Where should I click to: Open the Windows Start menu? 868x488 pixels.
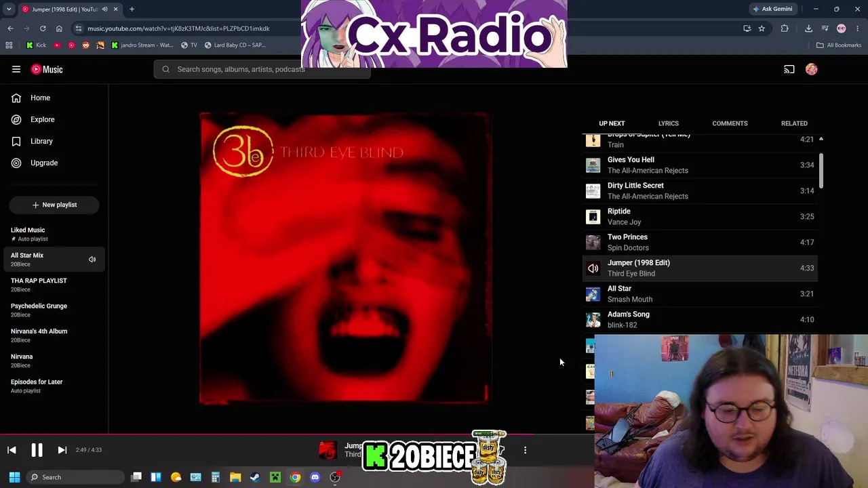coord(14,477)
